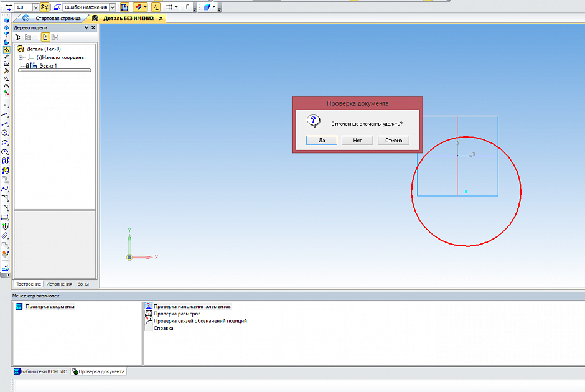Viewport: 585px width, 392px height.
Task: Select the hatching lines tool
Action: [5, 235]
